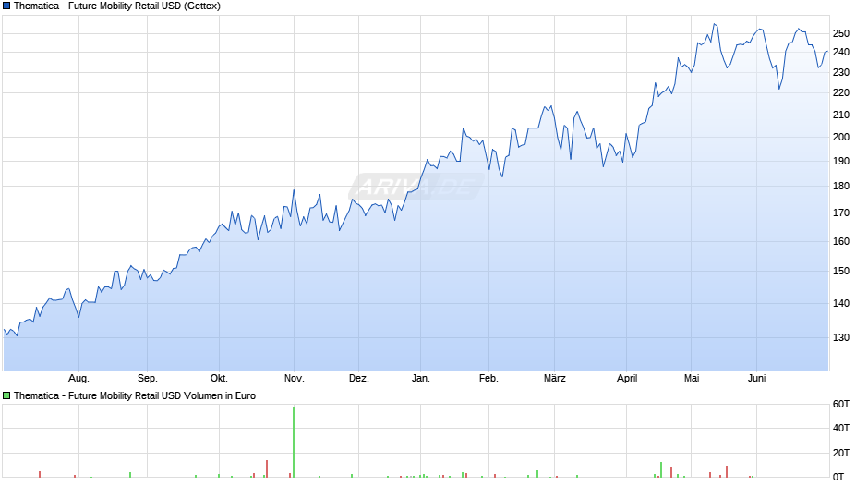The width and height of the screenshot is (868, 486).
Task: Click the 250 price axis value
Action: (x=841, y=34)
